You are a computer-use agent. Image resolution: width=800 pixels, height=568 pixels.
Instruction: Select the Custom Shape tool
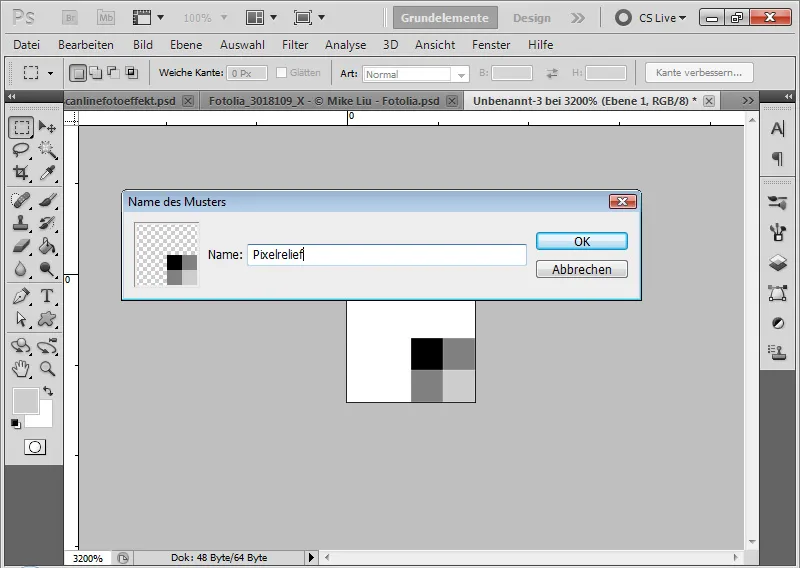pos(47,319)
